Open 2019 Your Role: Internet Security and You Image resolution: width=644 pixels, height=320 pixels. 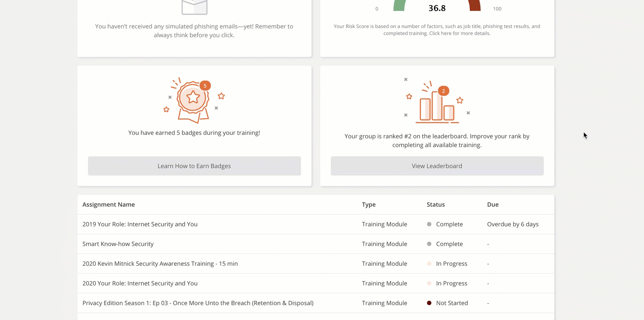140,224
